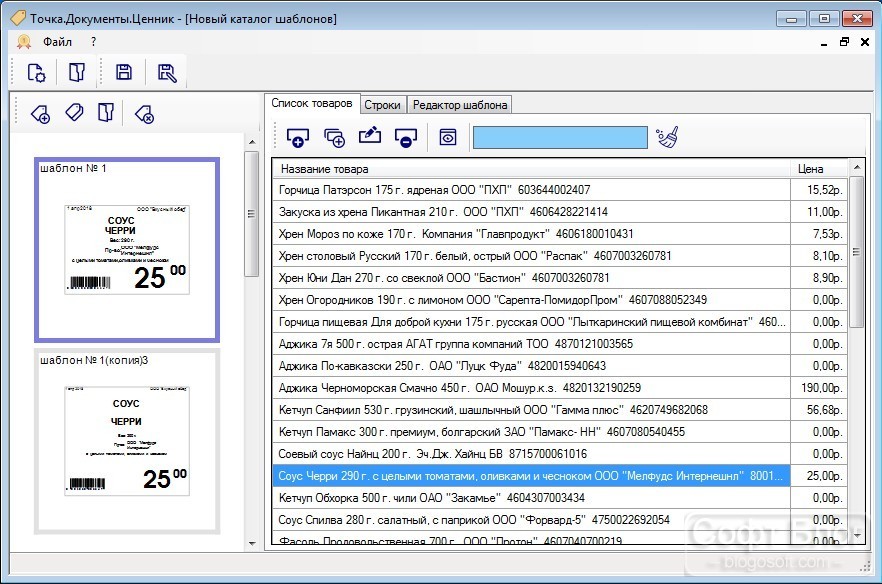Viewport: 882px width, 584px height.
Task: Click the blue product search field
Action: coord(560,137)
